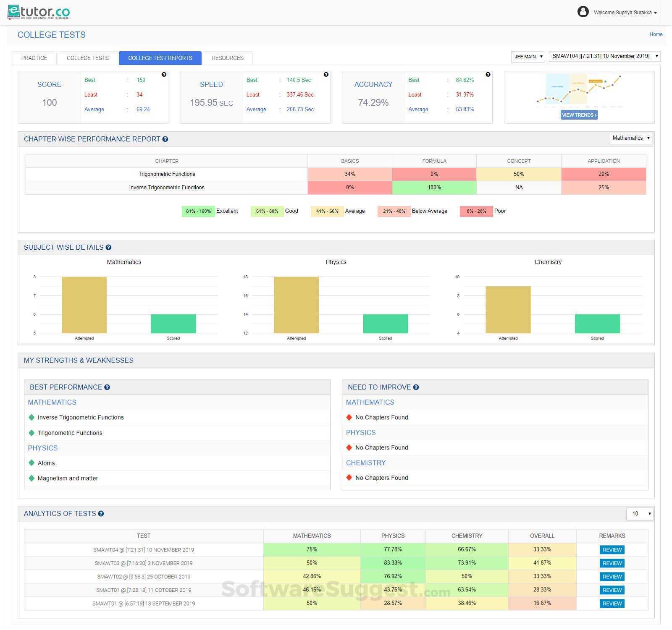Click the Speed help icon

pos(326,74)
